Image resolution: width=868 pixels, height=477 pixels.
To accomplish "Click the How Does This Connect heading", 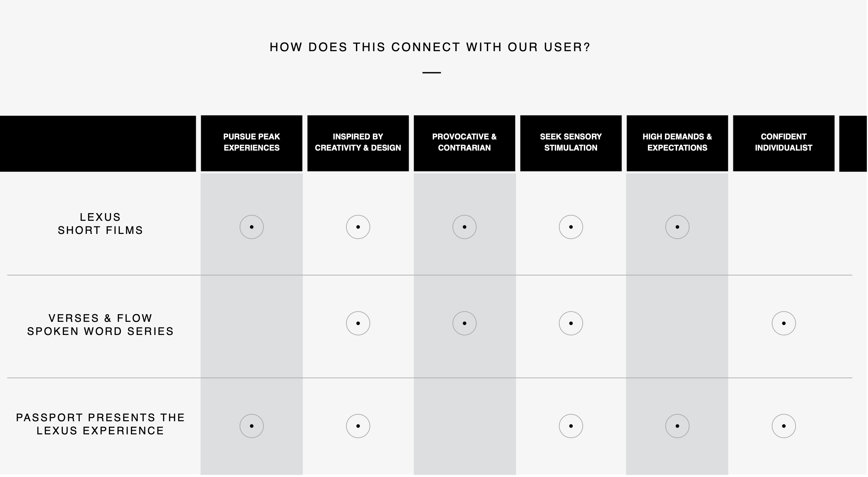I will tap(430, 48).
